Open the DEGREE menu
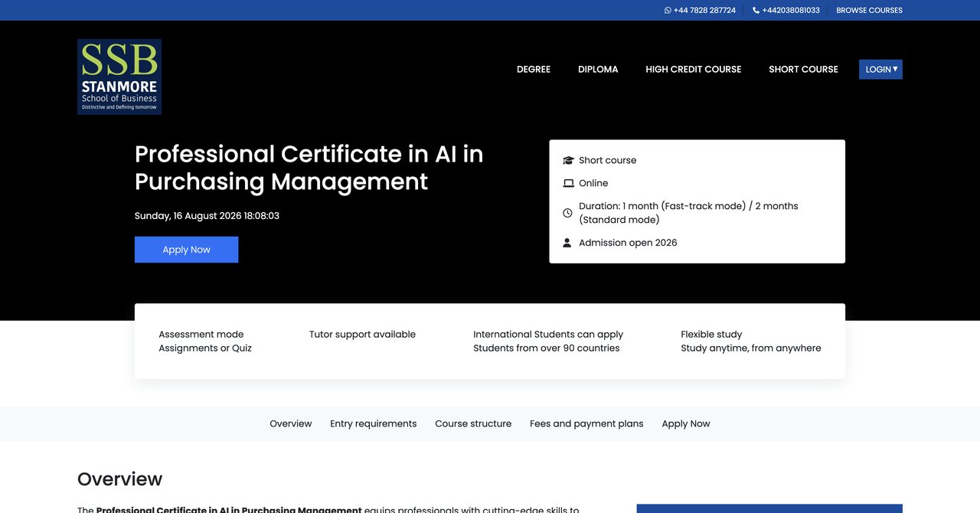 click(x=534, y=69)
